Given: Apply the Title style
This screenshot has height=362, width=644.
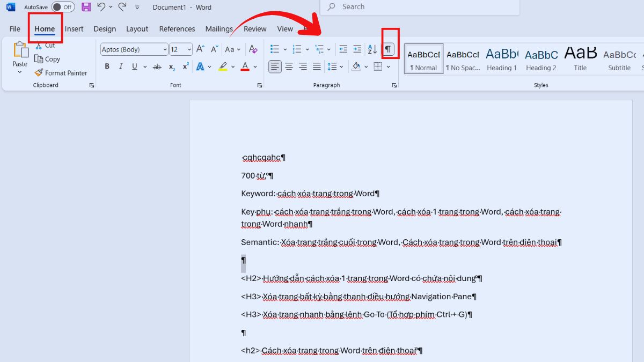Looking at the screenshot, I should point(580,58).
